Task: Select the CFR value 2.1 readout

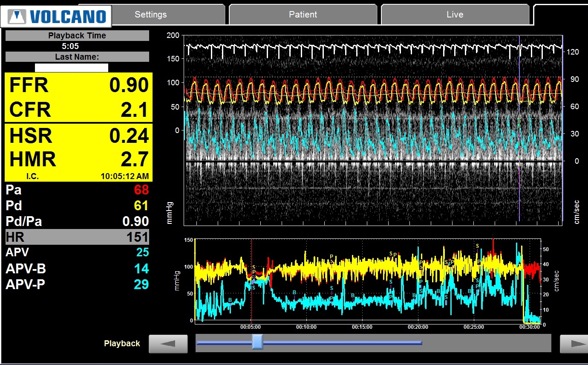Action: pos(133,110)
